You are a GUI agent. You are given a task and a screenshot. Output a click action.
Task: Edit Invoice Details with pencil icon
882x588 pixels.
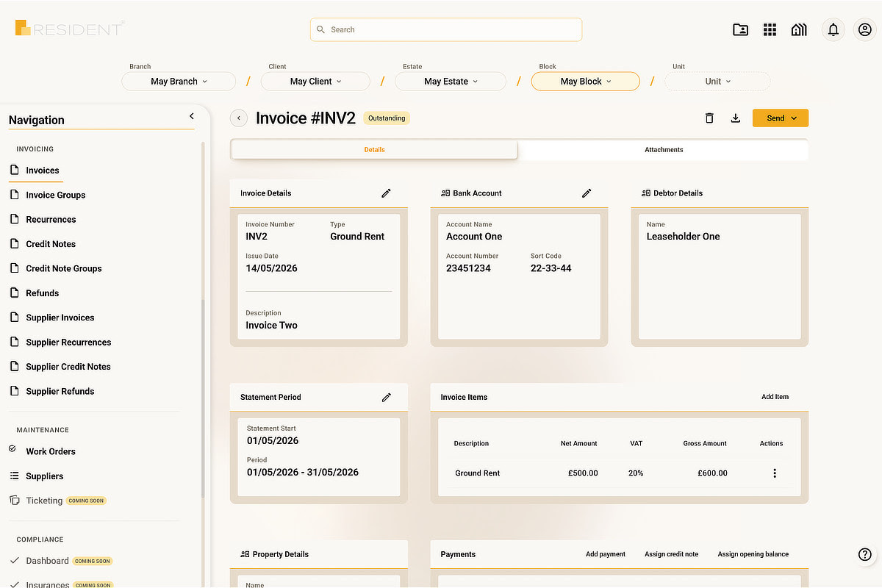pos(387,193)
